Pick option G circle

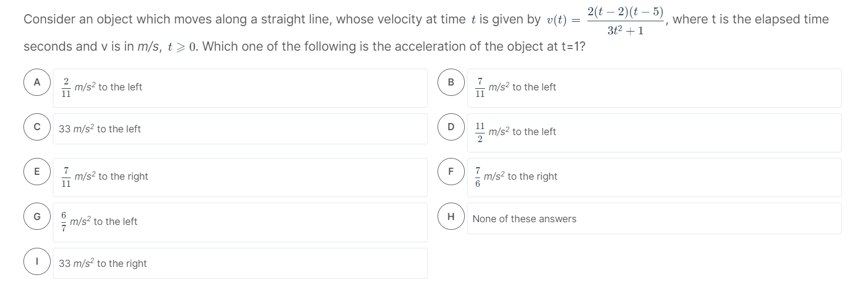tap(37, 216)
